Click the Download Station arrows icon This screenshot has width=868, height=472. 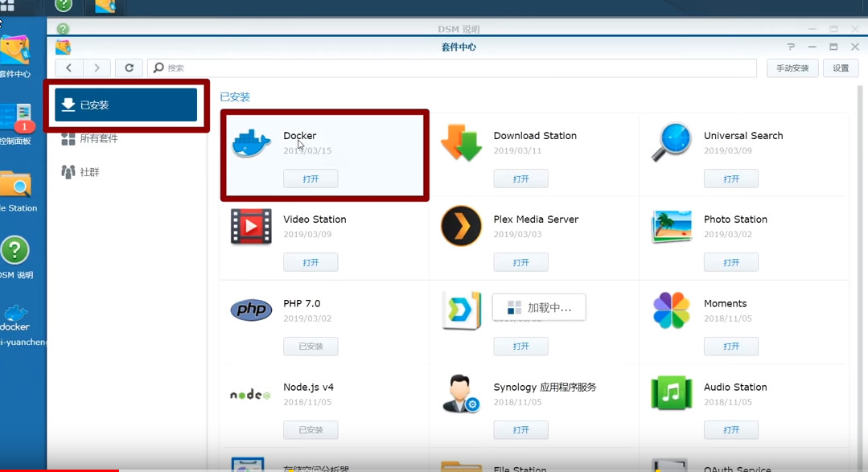(x=461, y=143)
